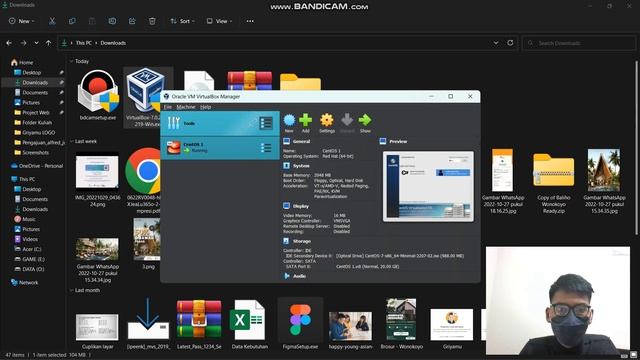The image size is (640, 360).
Task: Collapse the Last month group
Action: [x=71, y=290]
